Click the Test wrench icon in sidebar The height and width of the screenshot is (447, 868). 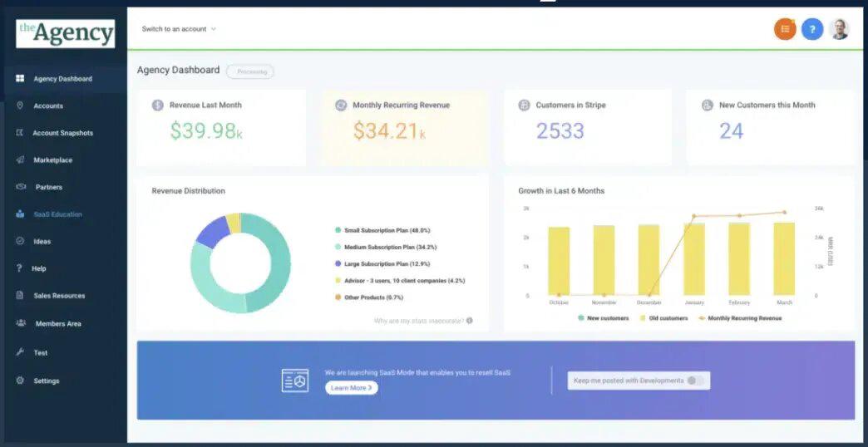pyautogui.click(x=20, y=352)
